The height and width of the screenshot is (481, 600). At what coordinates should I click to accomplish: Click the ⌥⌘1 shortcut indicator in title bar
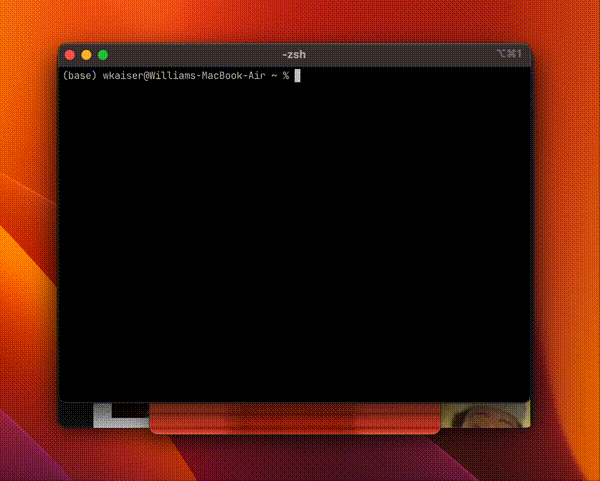[x=510, y=54]
